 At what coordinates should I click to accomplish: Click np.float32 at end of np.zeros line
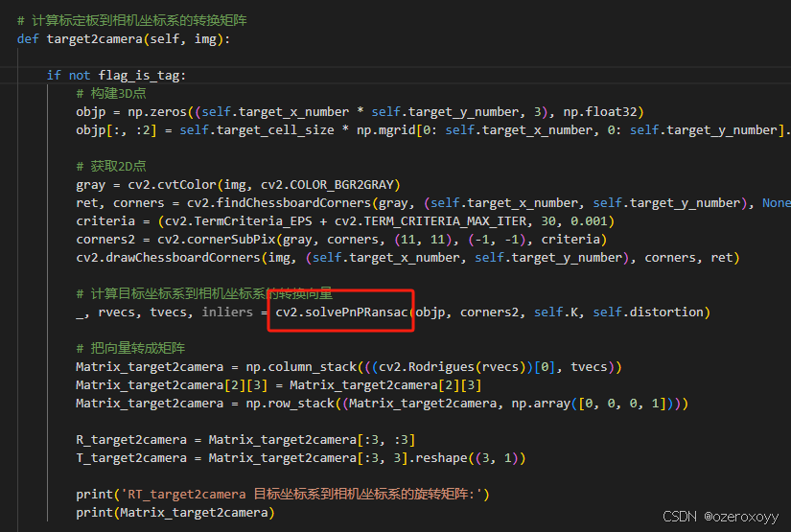point(600,112)
